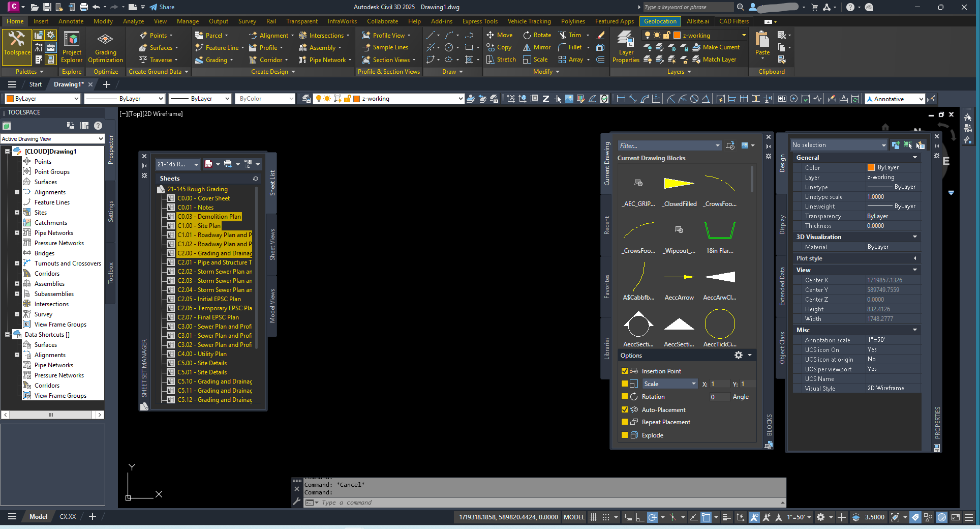Click the command line input field
This screenshot has height=529, width=980.
tap(544, 503)
